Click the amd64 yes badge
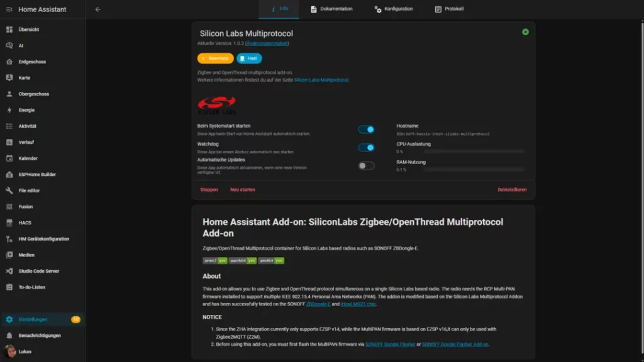The width and height of the screenshot is (644, 362). coord(271,261)
